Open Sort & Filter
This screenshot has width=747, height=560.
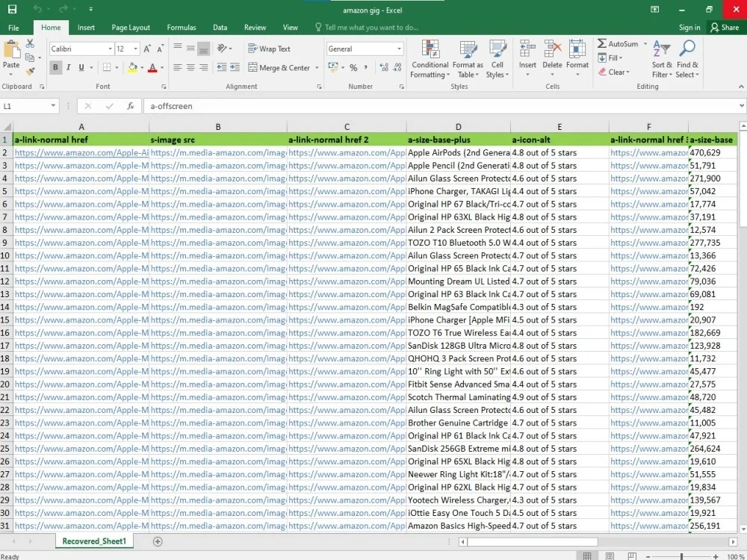tap(662, 60)
